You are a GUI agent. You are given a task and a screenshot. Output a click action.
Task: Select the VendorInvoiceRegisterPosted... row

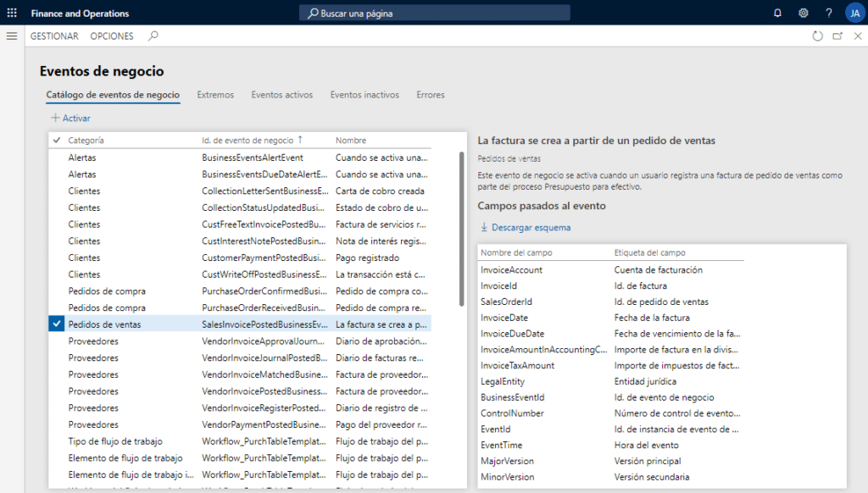pyautogui.click(x=240, y=407)
